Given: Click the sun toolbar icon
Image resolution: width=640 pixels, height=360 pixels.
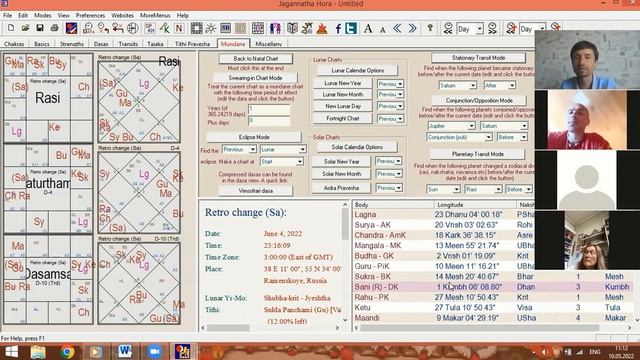Looking at the screenshot, I should tap(211, 28).
